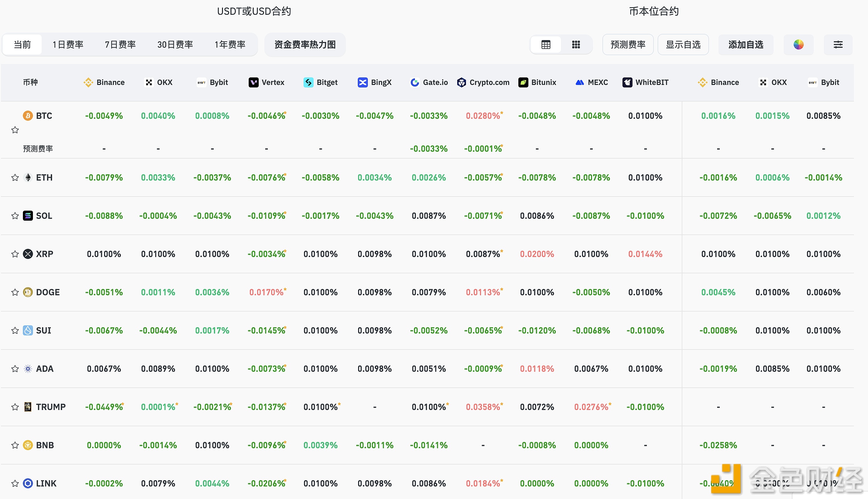Click the BingX exchange logo
868x499 pixels.
[363, 82]
